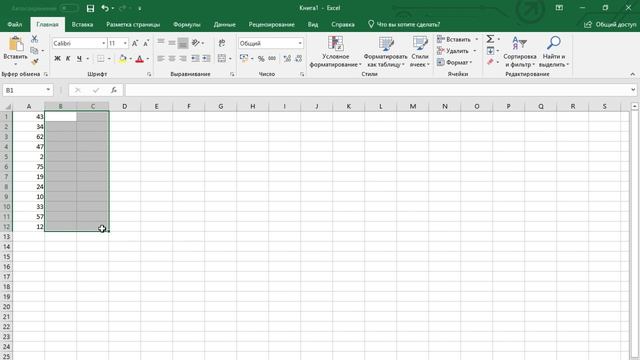Screen dimensions: 640x360
Task: Center cell text horizontally
Action: pyautogui.click(x=172, y=59)
